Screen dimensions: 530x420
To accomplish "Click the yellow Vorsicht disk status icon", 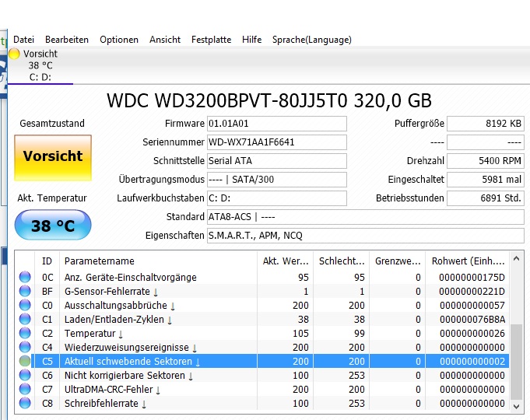I will [x=14, y=54].
